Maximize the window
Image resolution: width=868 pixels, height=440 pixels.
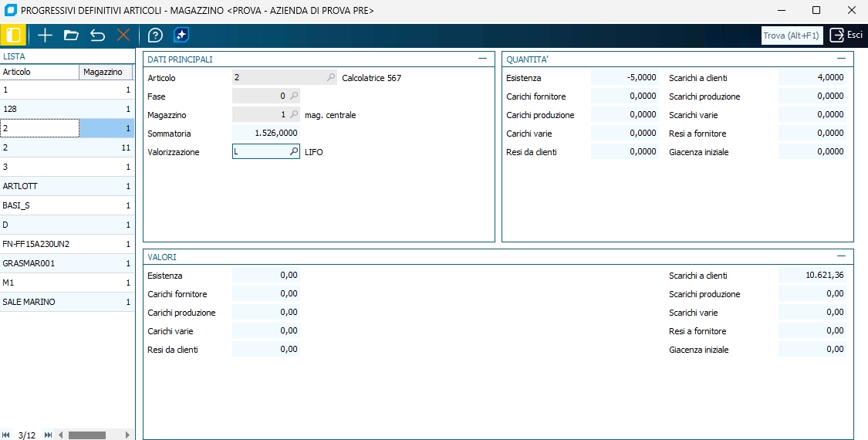coord(816,10)
